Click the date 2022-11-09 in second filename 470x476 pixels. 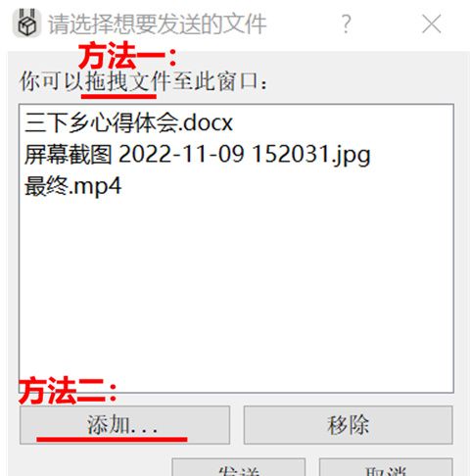(x=181, y=154)
